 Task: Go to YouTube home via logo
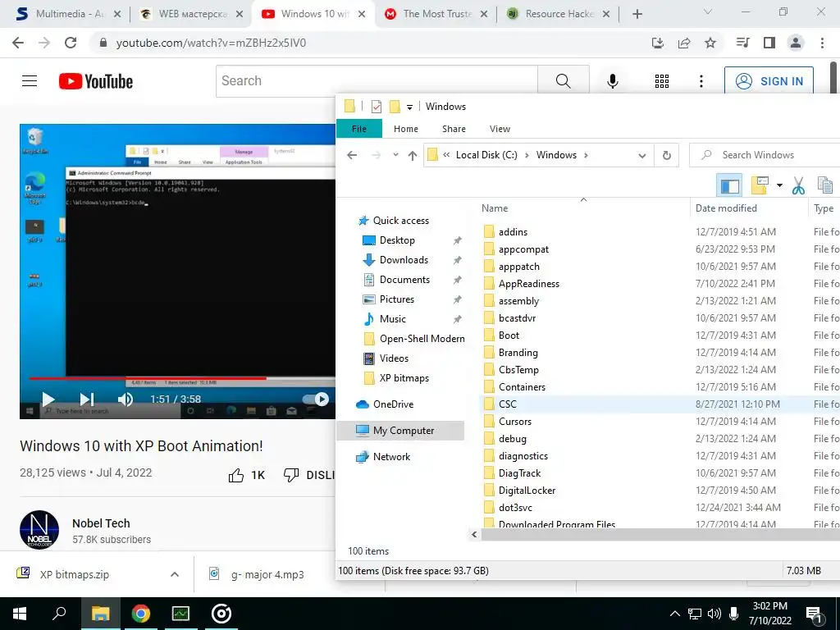[x=96, y=81]
